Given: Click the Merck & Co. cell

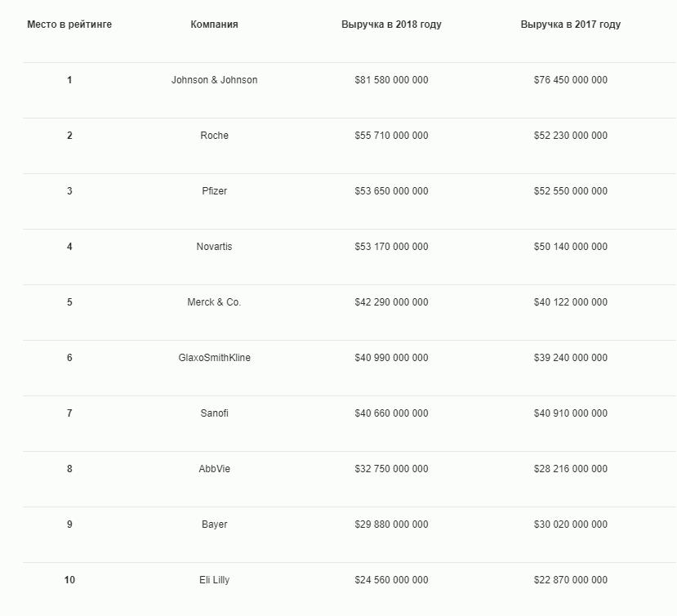Looking at the screenshot, I should point(214,302).
